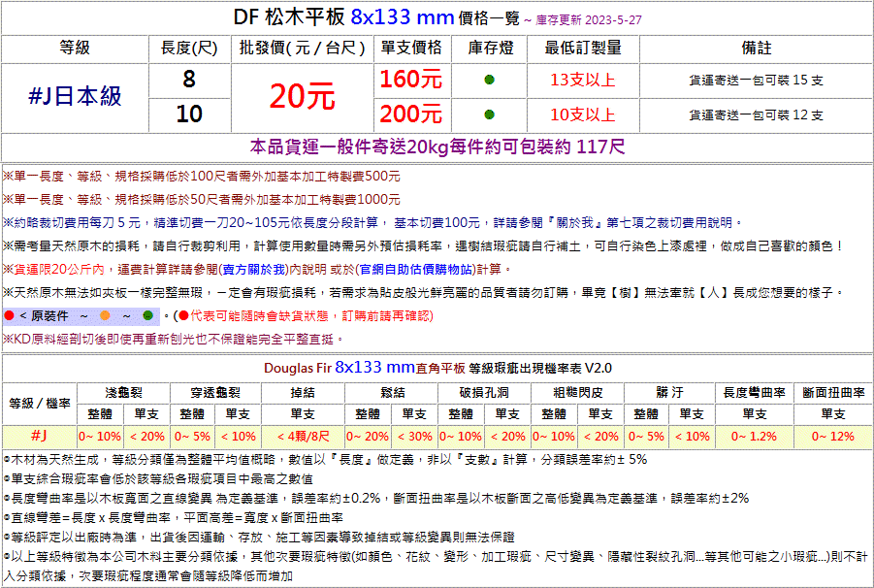Click the note about 低於100尺 加工特製費500元
Screen dimensions: 874x588
point(201,177)
